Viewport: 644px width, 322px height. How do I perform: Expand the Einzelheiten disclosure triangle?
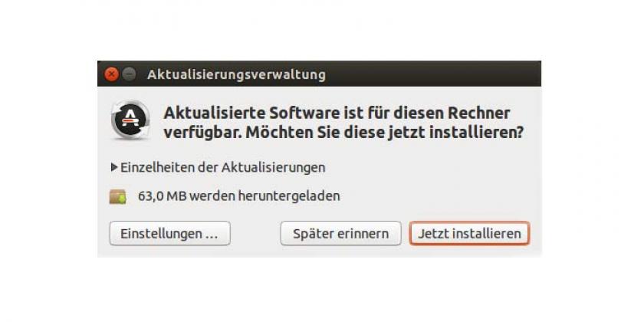[x=114, y=167]
